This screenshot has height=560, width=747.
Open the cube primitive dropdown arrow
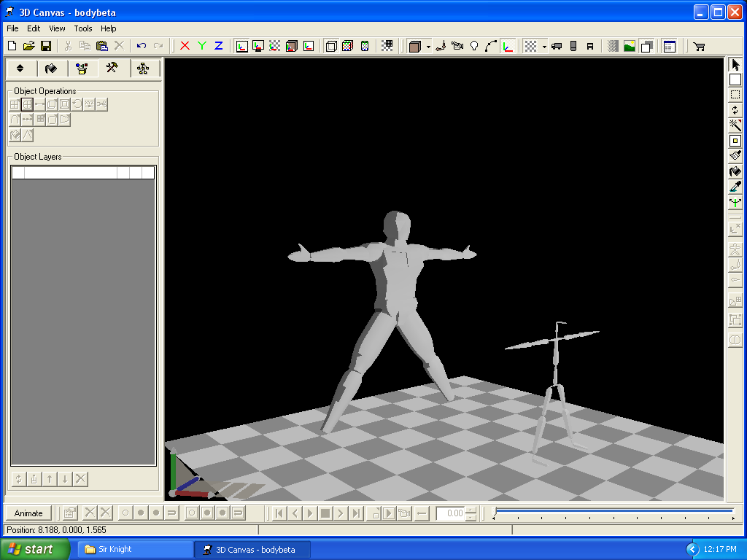coord(427,46)
